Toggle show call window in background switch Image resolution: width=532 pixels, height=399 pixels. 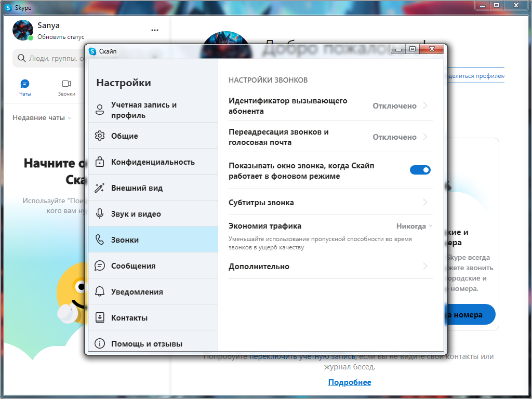(x=420, y=170)
